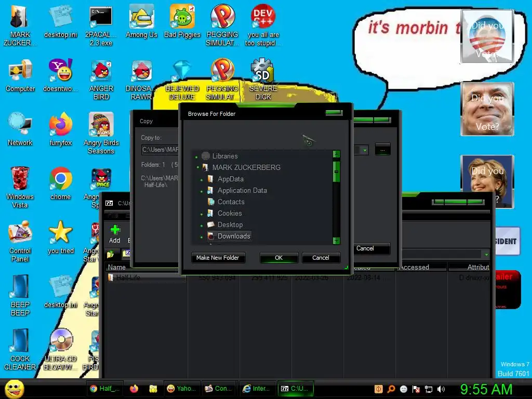Click the tree scrollbar up arrow
Screen dimensions: 532x399
pos(336,154)
